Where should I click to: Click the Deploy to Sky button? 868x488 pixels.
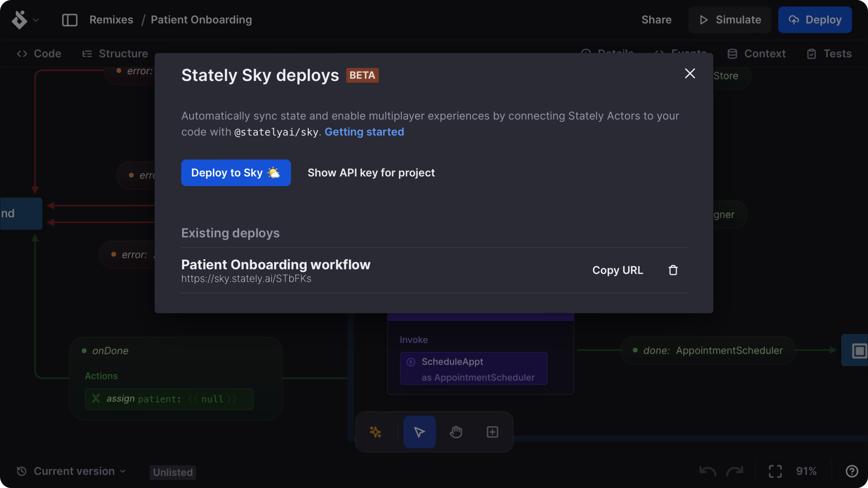point(236,173)
